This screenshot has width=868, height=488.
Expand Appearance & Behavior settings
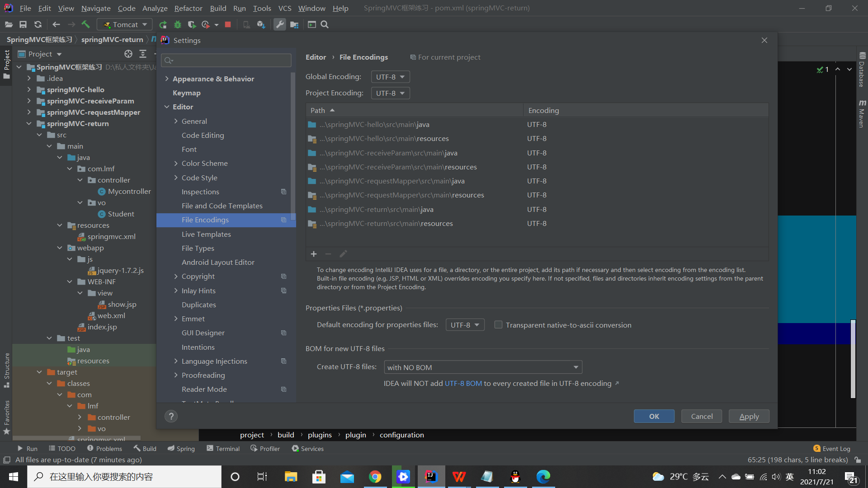click(x=167, y=79)
